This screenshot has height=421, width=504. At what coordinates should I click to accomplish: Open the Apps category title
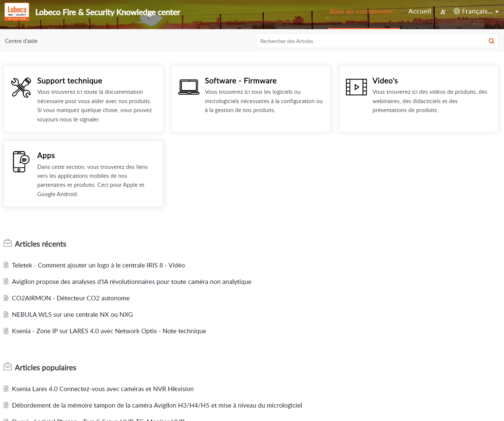click(x=46, y=155)
